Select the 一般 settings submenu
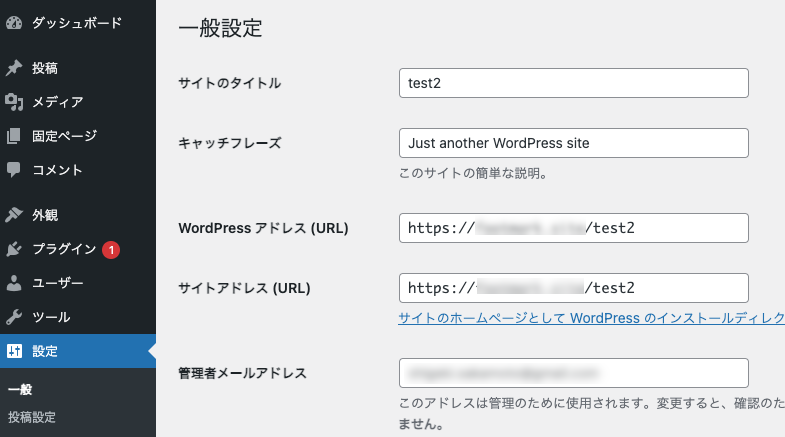 coord(20,390)
